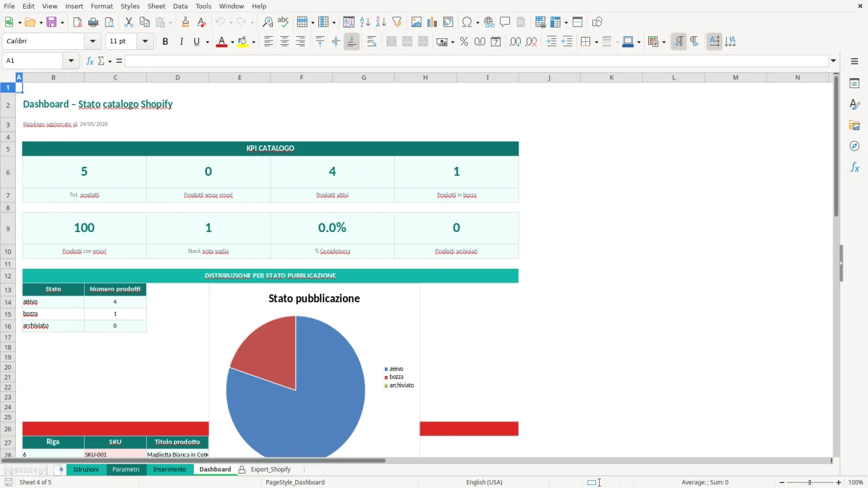Toggle Print Preview
Image resolution: width=868 pixels, height=488 pixels.
coord(110,22)
